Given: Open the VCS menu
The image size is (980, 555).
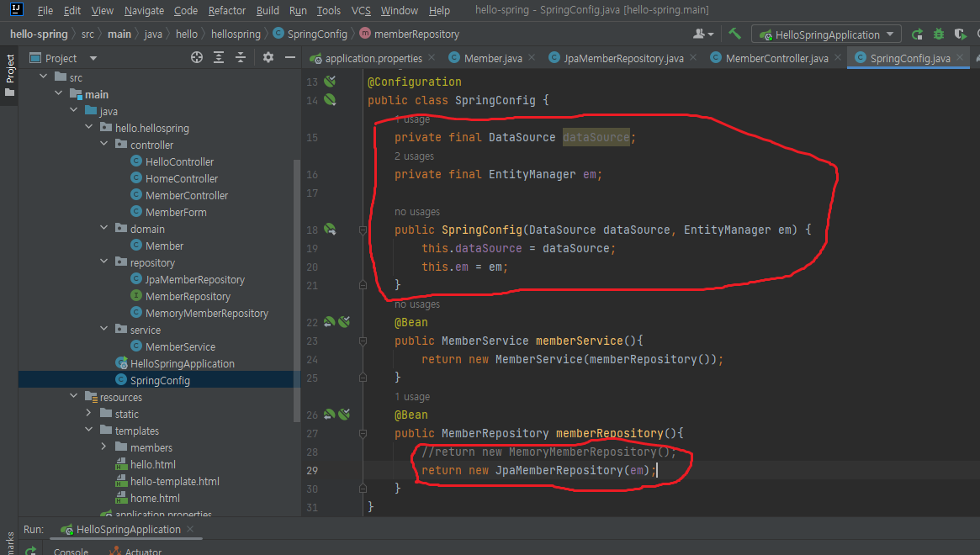Looking at the screenshot, I should [361, 11].
